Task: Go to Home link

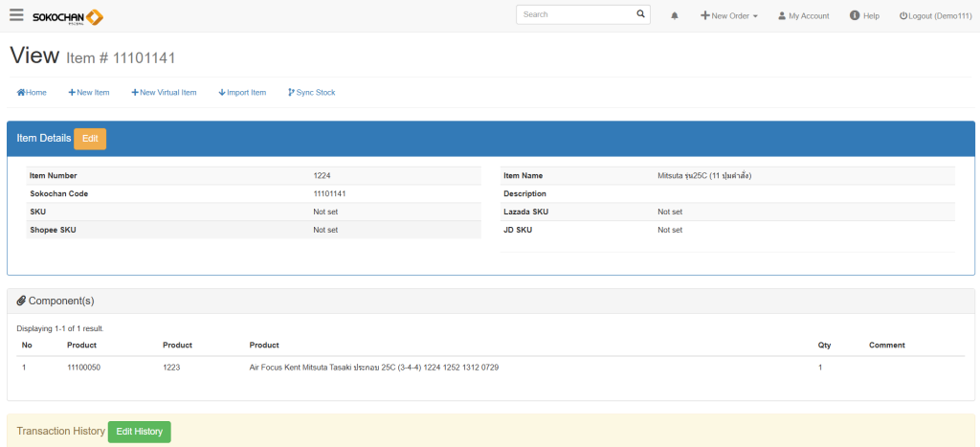Action: [x=32, y=93]
